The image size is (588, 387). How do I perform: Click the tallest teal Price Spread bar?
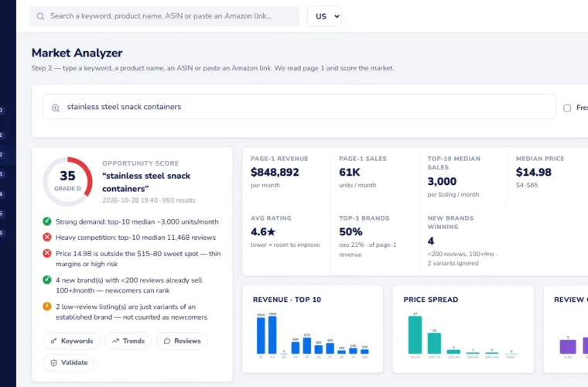coord(415,335)
